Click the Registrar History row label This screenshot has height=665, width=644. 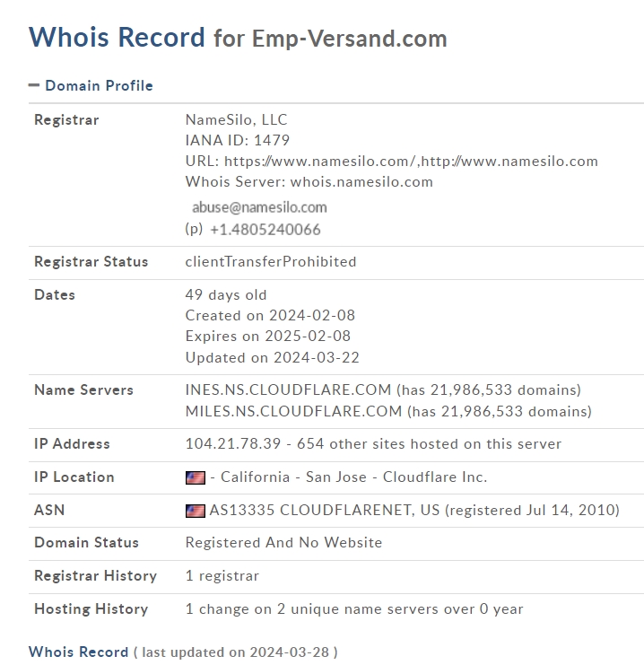tap(95, 576)
